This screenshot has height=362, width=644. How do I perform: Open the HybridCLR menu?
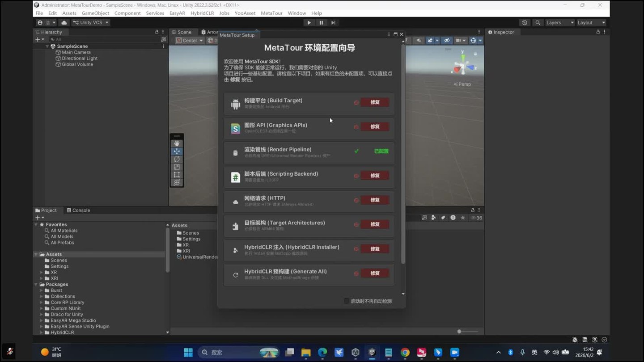[202, 13]
